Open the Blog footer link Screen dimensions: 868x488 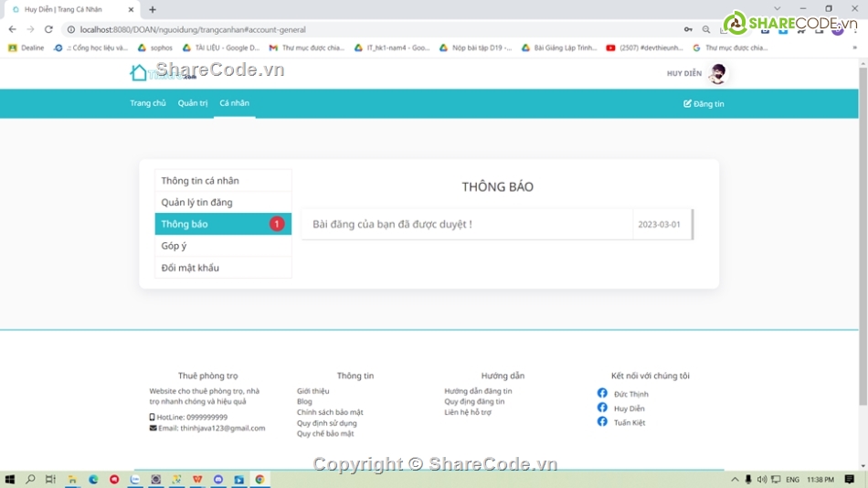point(304,401)
